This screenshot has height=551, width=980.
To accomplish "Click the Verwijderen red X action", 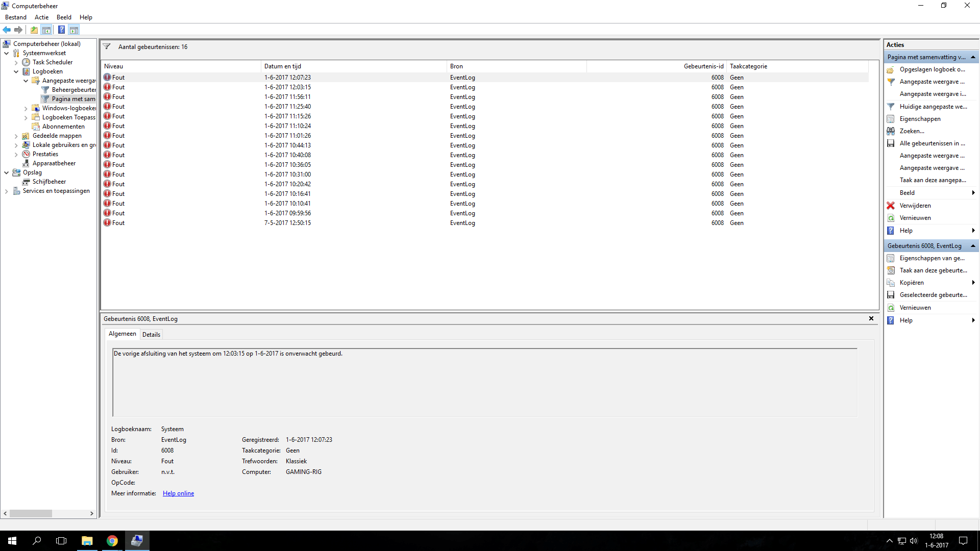I will (915, 206).
